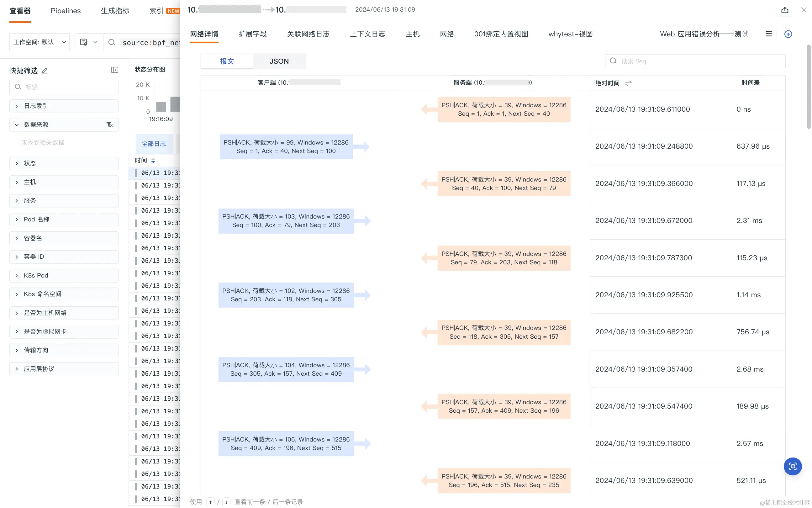Viewport: 812px width, 508px height.
Task: Click the edit pencil next to 快捷筛选
Action: tap(45, 71)
